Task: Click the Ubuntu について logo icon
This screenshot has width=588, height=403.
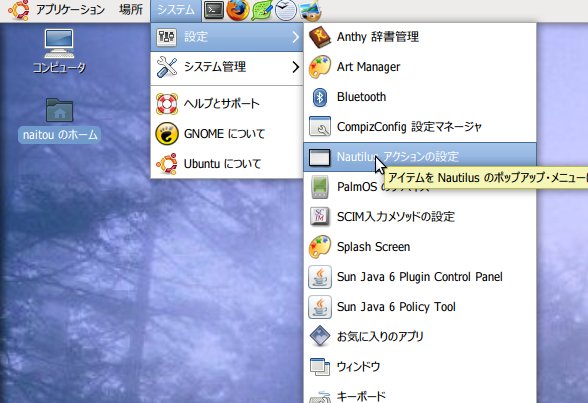Action: tap(166, 164)
